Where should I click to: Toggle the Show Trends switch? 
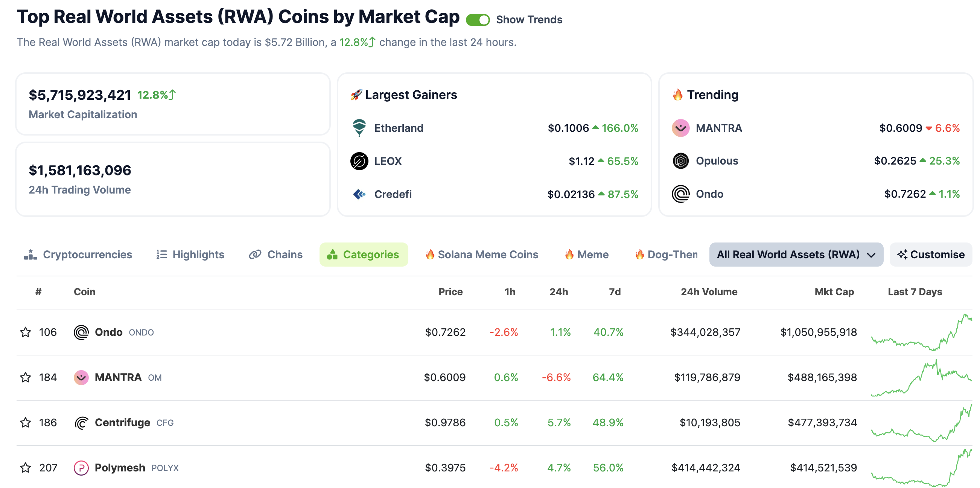click(x=478, y=20)
